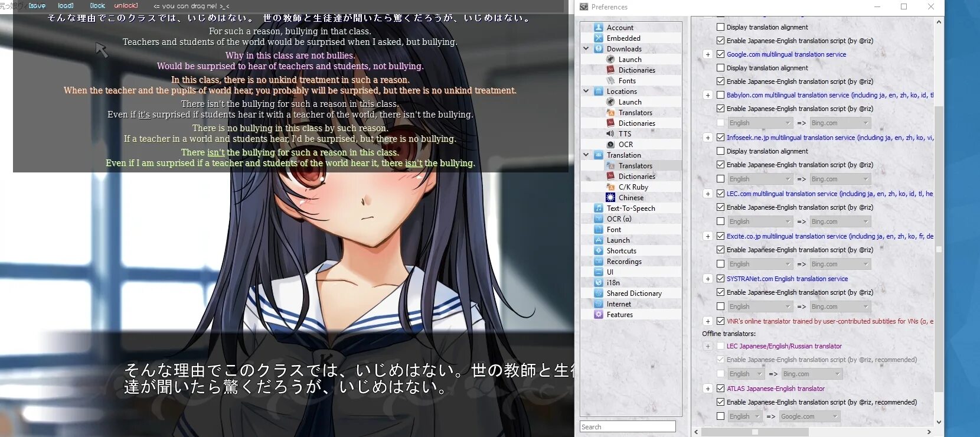
Task: Click the vertical scrollbar in Preferences
Action: (939, 249)
